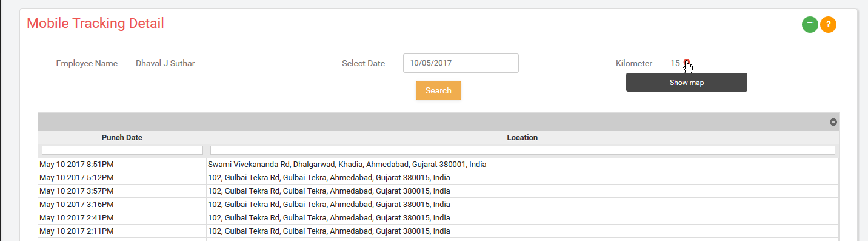Click the red map marker next to Kilometer
Image resolution: width=868 pixels, height=241 pixels.
pos(686,63)
